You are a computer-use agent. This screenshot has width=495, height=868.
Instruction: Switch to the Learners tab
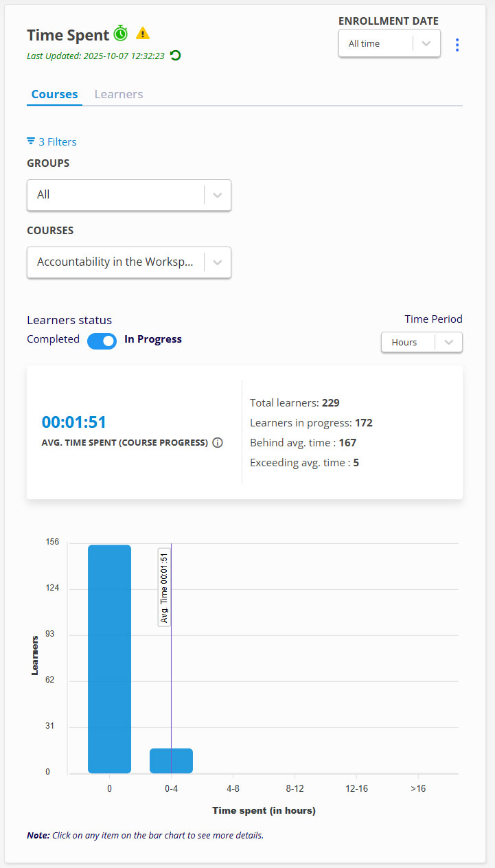[x=119, y=95]
